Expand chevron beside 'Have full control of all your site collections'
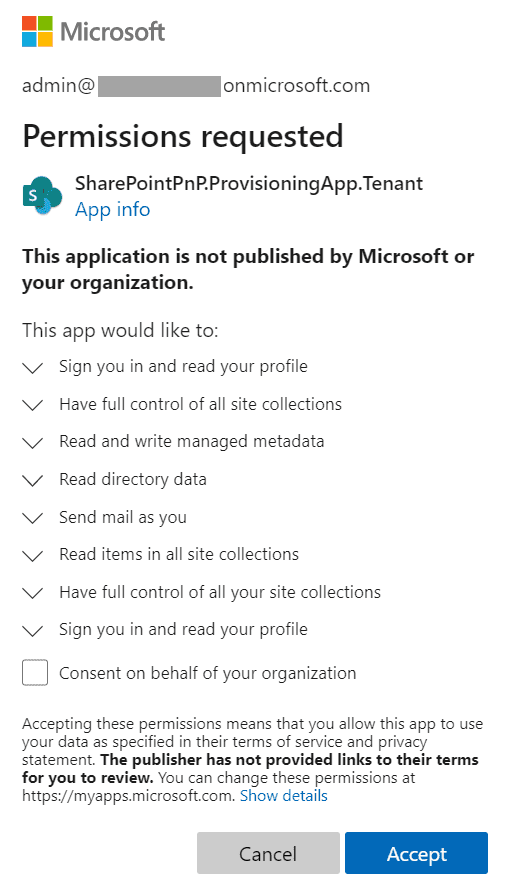This screenshot has height=881, width=505. pos(33,593)
